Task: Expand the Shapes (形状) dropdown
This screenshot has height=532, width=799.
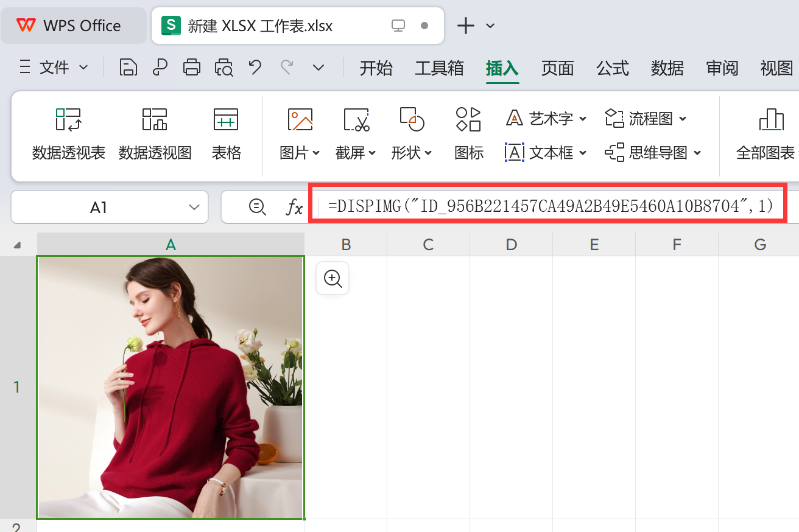Action: (428, 153)
